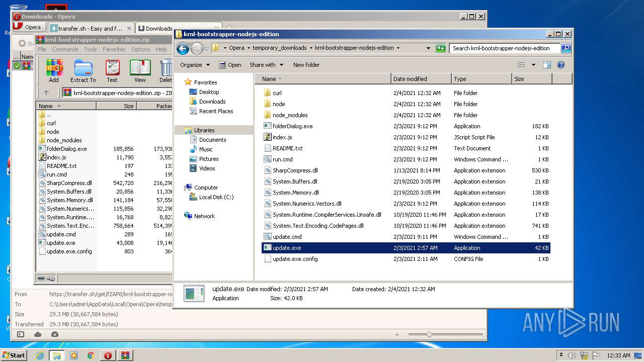Image resolution: width=644 pixels, height=362 pixels.
Task: Open the Options menu in WinRAR
Action: point(141,49)
